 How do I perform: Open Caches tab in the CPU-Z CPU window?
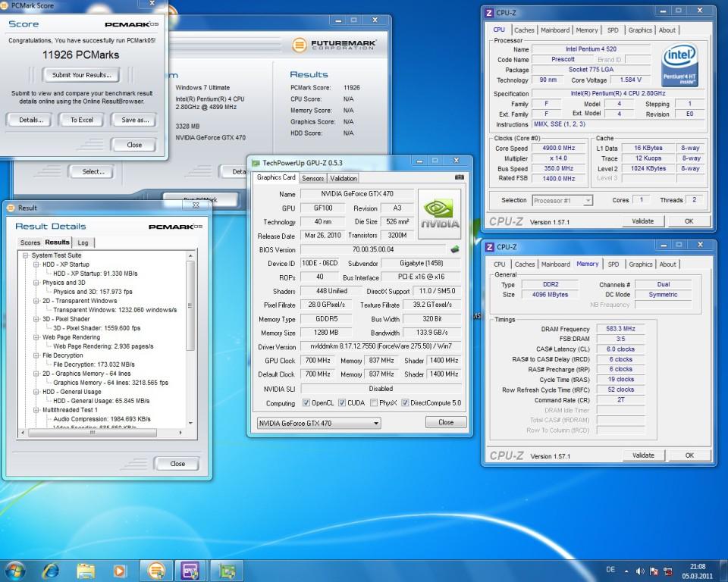coord(524,30)
